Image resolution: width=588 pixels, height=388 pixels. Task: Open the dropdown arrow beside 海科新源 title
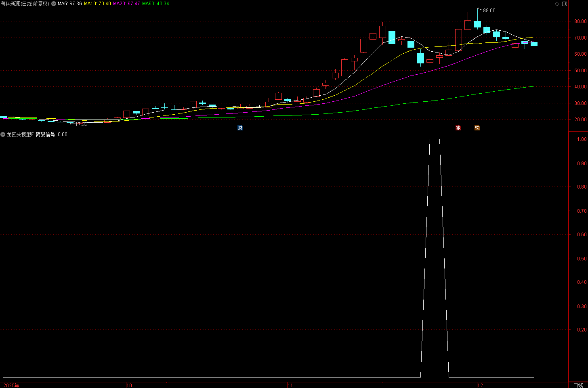point(54,4)
